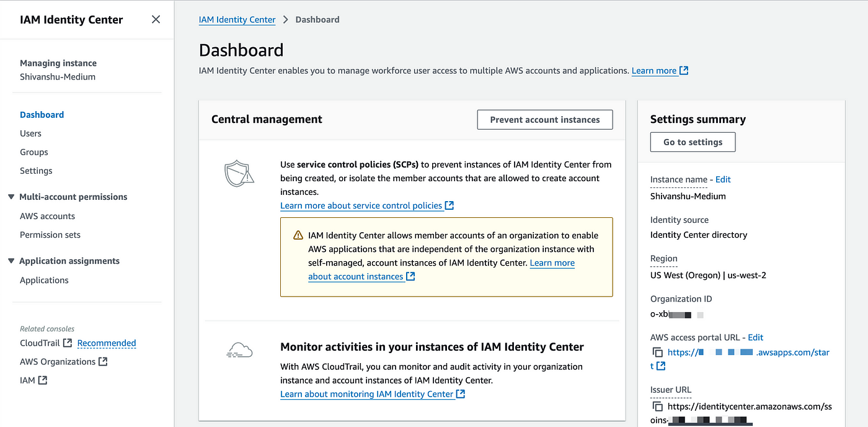The image size is (868, 427).
Task: Click the Recommended label beside CloudTrail
Action: pos(107,343)
